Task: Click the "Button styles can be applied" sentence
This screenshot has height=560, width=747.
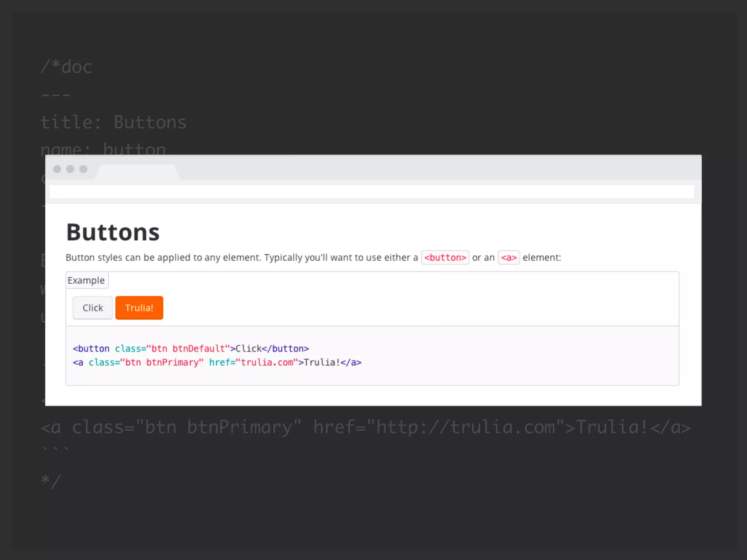Action: pos(313,257)
